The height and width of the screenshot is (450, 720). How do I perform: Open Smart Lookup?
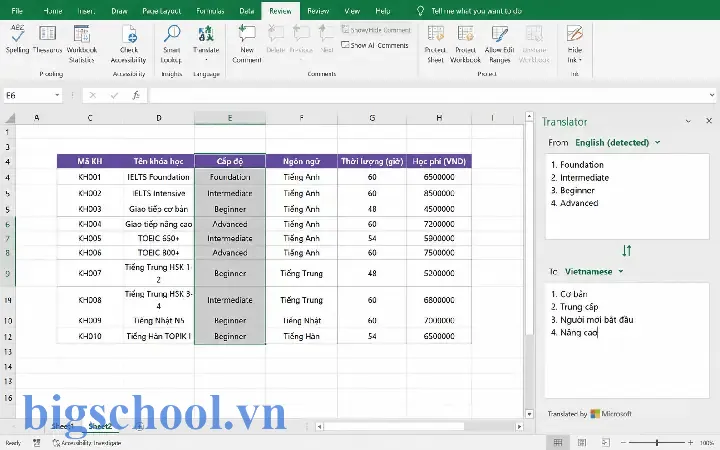[x=172, y=44]
